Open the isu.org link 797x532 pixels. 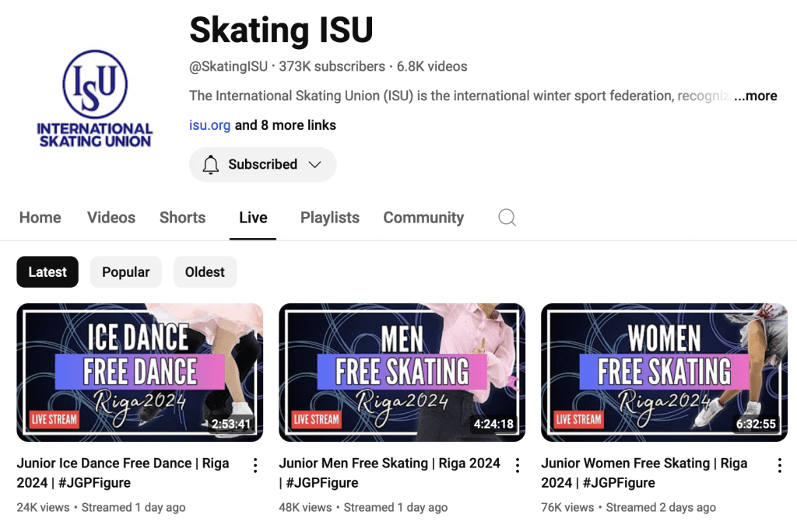(x=210, y=125)
